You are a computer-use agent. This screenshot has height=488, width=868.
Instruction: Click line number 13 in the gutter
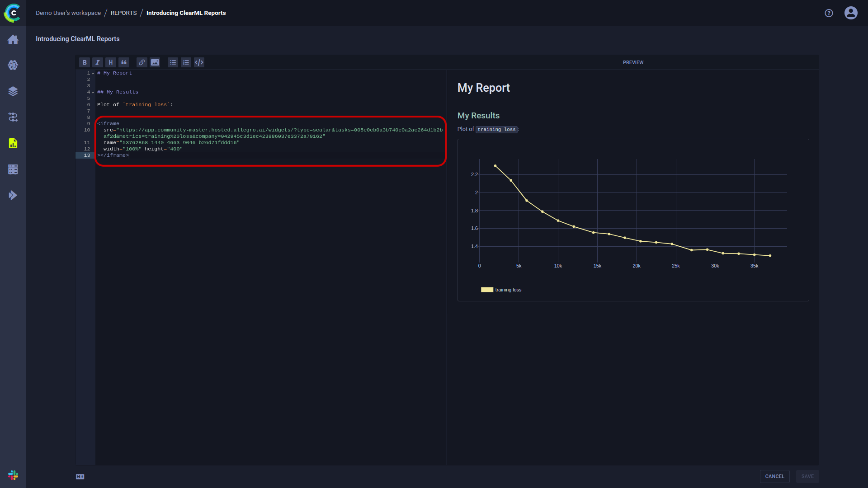click(x=87, y=155)
